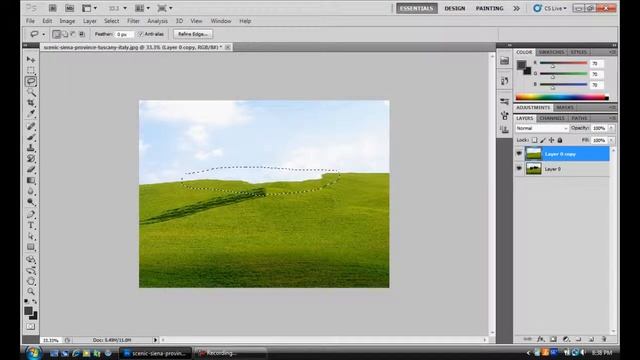Click the foreground color swatch in toolbox
This screenshot has width=640, height=360.
[28, 311]
